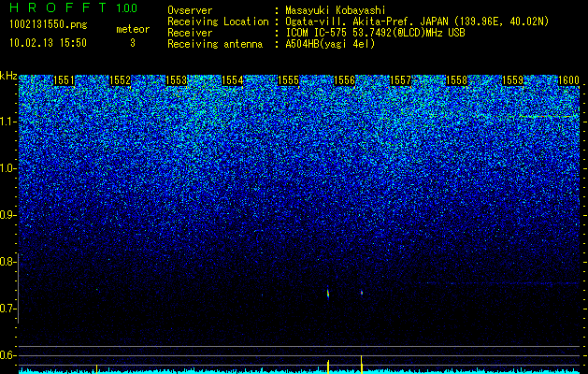Click the 1551 time marker
Screen dimensions: 588x374
(64, 80)
